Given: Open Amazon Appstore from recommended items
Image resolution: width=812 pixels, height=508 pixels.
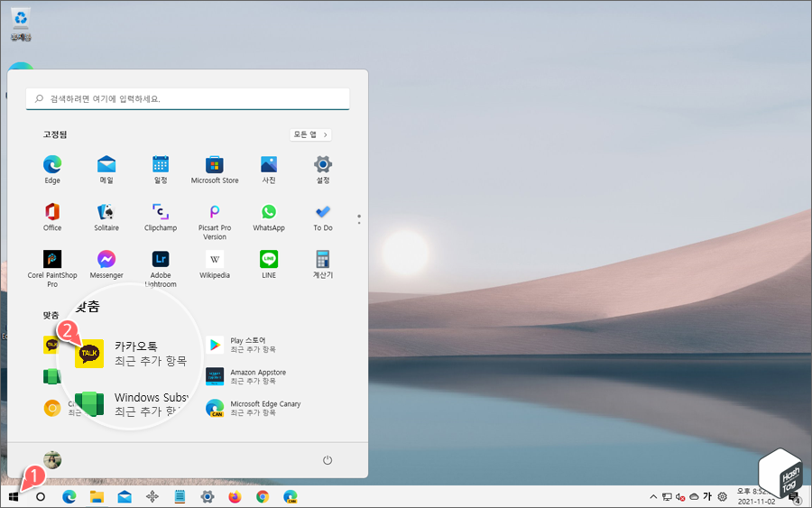Looking at the screenshot, I should [246, 376].
